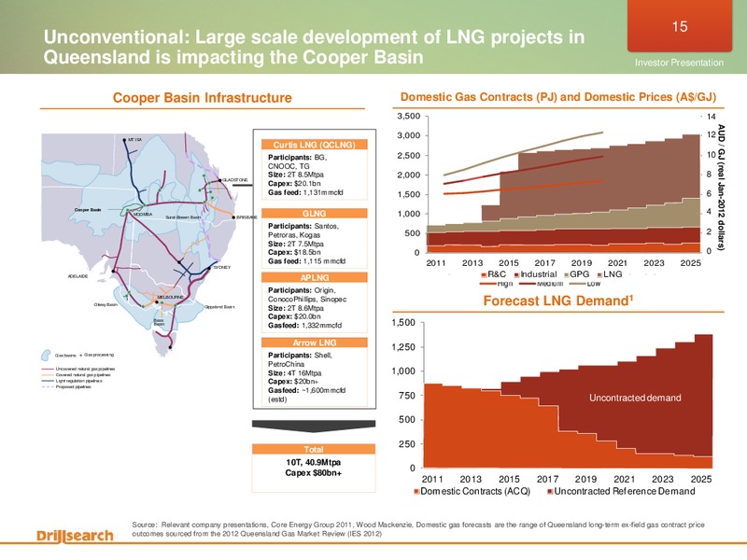The image size is (747, 560).
Task: Click the GPG legend swatch
Action: pos(567,274)
